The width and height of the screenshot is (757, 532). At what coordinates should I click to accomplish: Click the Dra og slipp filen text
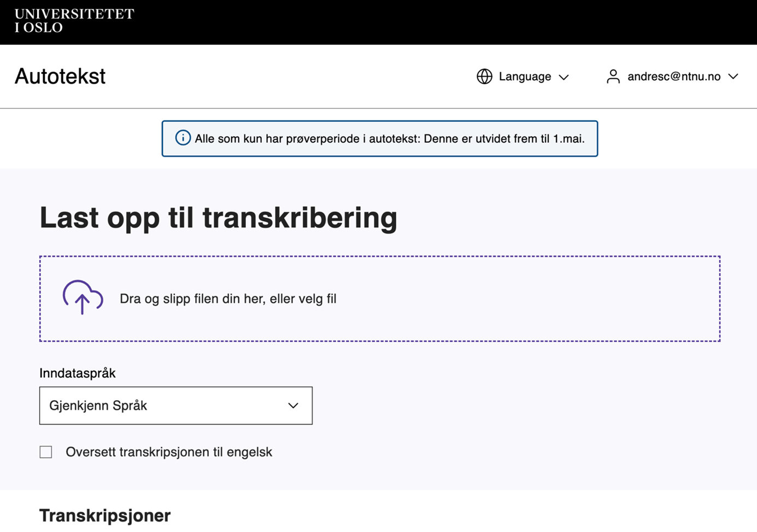(x=228, y=299)
